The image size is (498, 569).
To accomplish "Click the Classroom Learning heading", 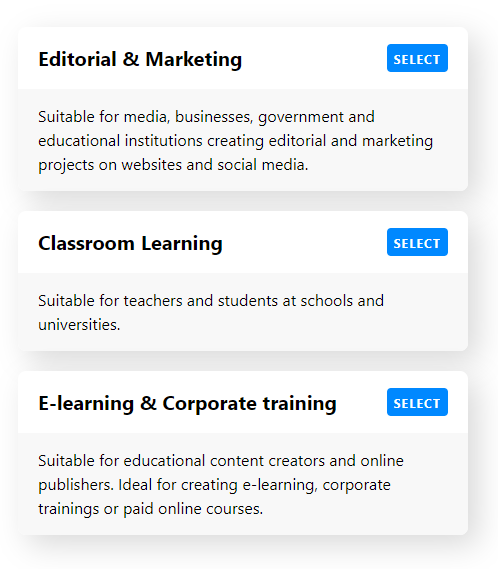I will 130,243.
